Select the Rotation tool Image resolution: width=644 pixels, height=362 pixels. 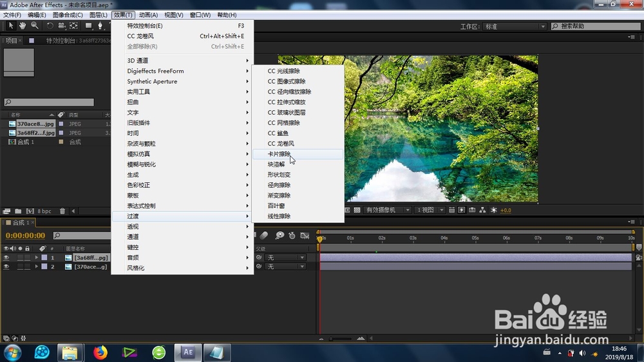(50, 26)
